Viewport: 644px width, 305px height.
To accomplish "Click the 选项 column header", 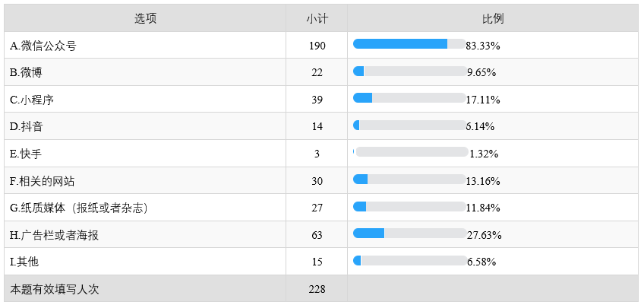I will tap(145, 18).
